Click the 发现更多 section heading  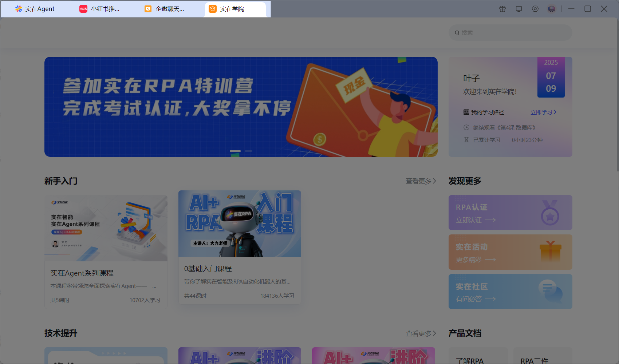point(465,181)
